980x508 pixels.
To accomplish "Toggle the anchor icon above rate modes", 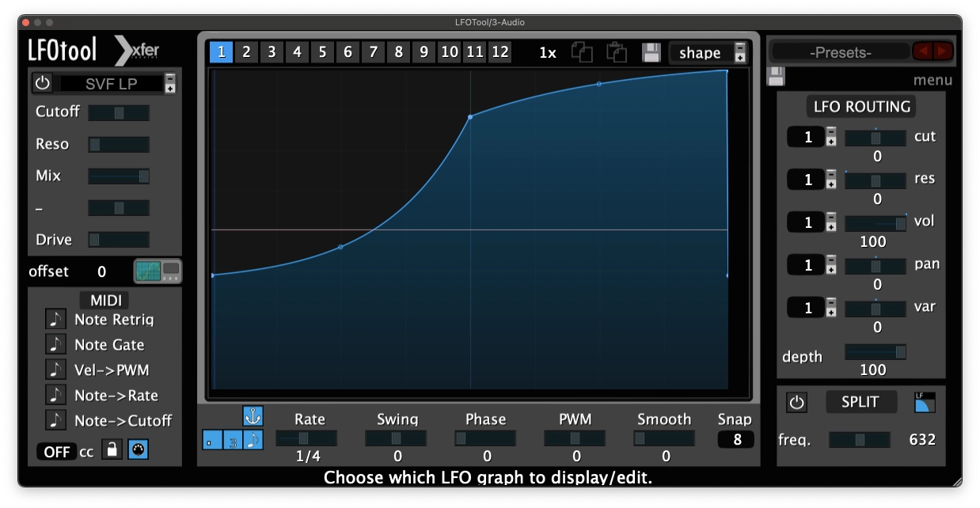I will click(x=253, y=416).
